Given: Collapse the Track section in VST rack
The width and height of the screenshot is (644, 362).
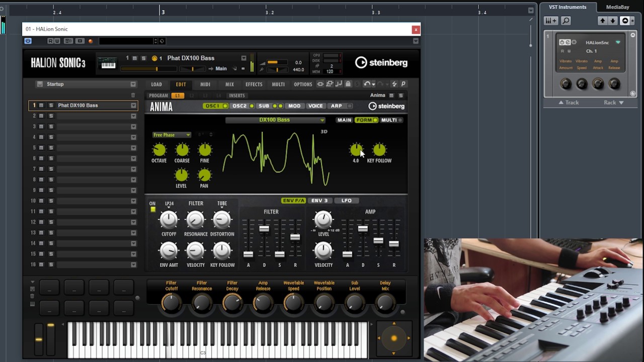Looking at the screenshot, I should 569,103.
